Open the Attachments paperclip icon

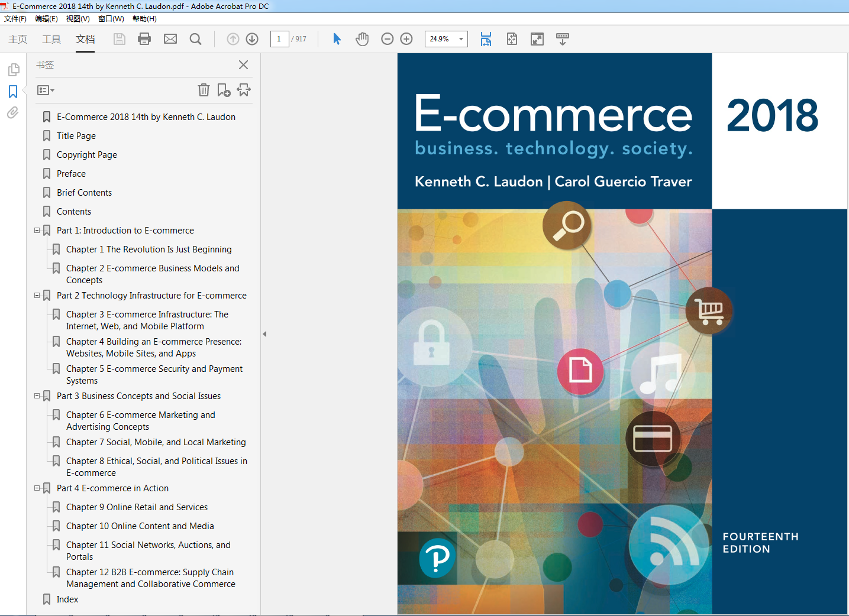pos(13,112)
